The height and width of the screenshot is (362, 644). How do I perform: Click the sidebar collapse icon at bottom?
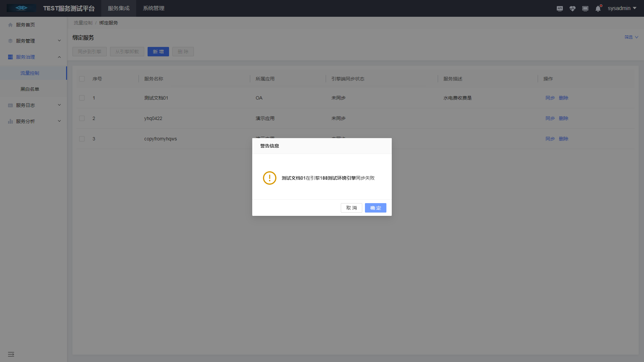11,354
